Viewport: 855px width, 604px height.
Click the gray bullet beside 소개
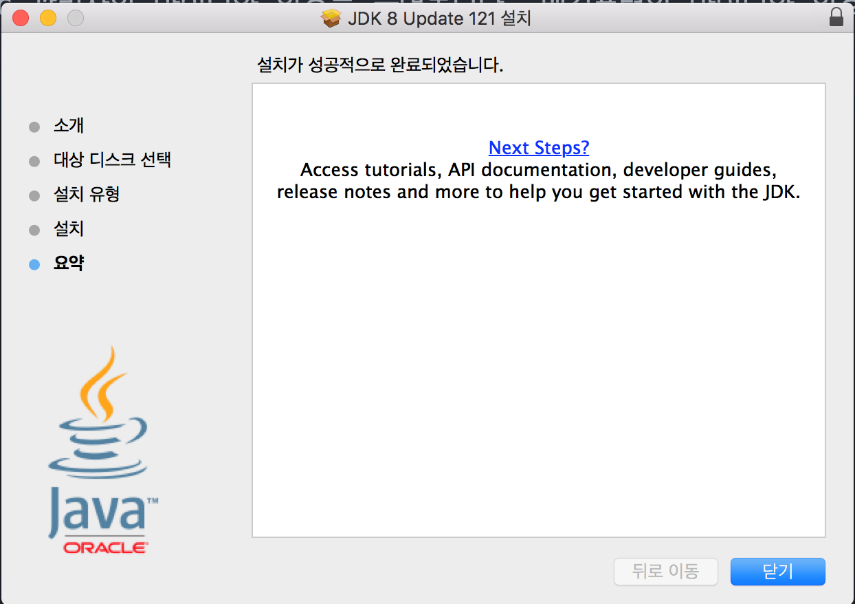[37, 126]
